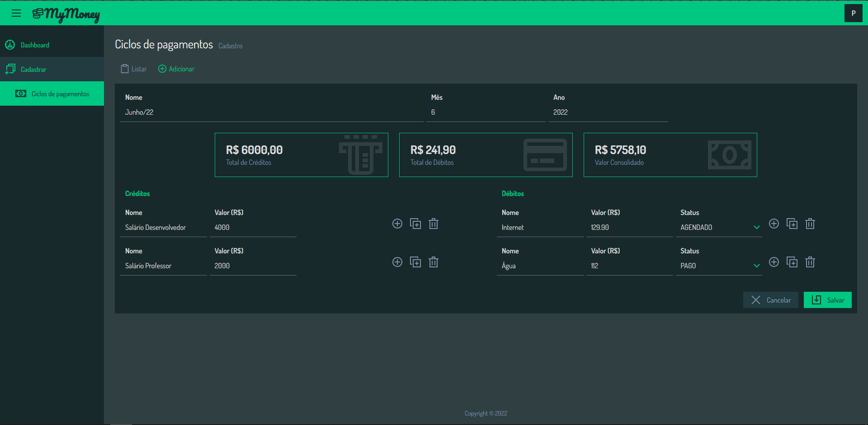Click the Copyright © 2022 footer text
868x425 pixels.
pos(486,413)
